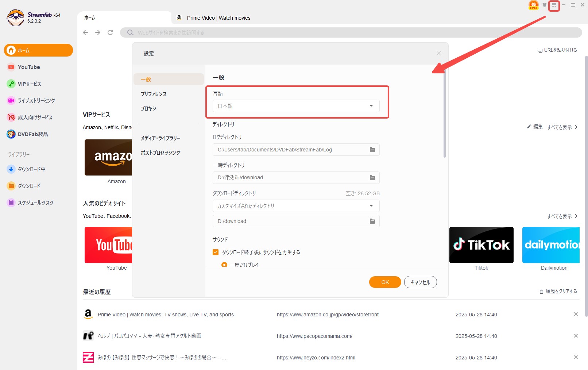Open VIPサービス in the sidebar
Viewport: 588px width, 370px height.
(x=38, y=84)
